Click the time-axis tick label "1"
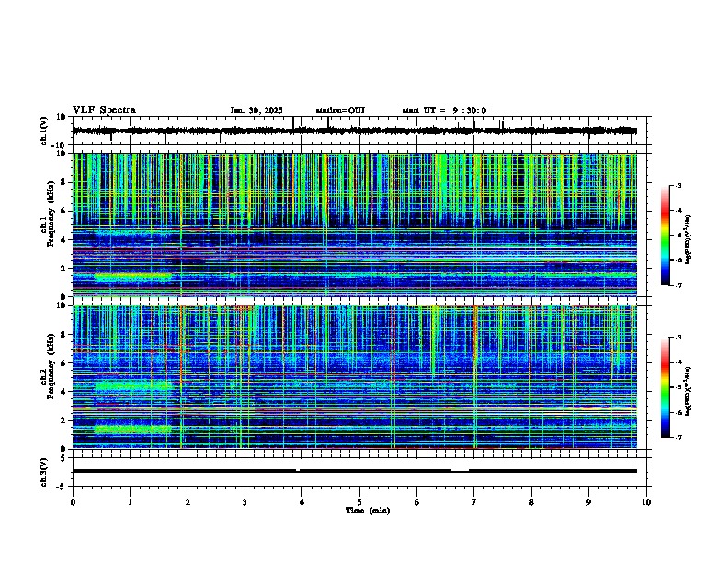 pos(130,502)
